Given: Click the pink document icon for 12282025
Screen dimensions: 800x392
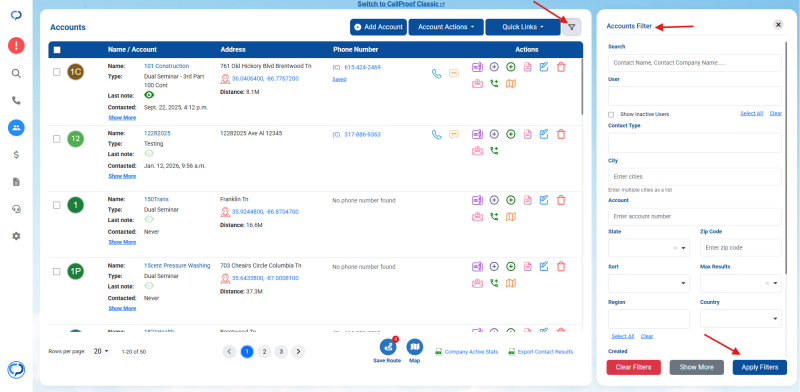Looking at the screenshot, I should pyautogui.click(x=528, y=134).
